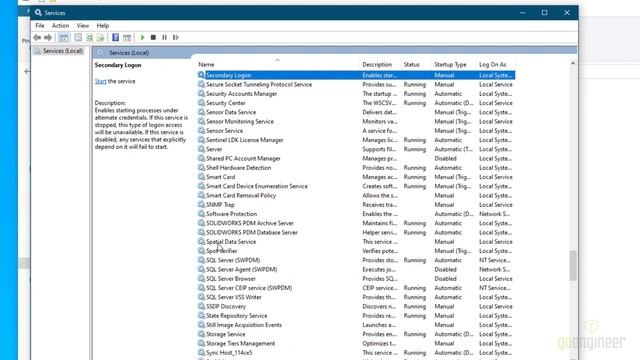Screen dimensions: 640x360
Task: Select the SQL Server VSS Writer service
Action: pyautogui.click(x=234, y=297)
